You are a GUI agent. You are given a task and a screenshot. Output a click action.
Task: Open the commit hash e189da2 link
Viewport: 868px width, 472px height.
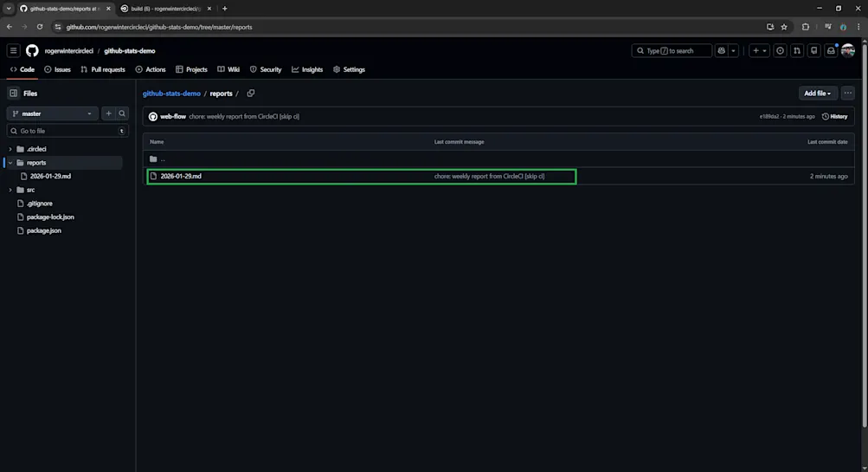pyautogui.click(x=768, y=116)
